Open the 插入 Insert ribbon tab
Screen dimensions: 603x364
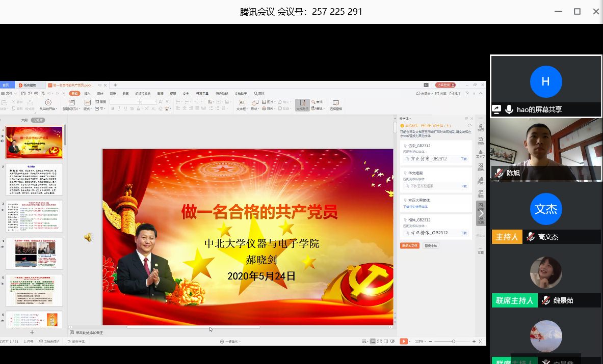(x=87, y=94)
